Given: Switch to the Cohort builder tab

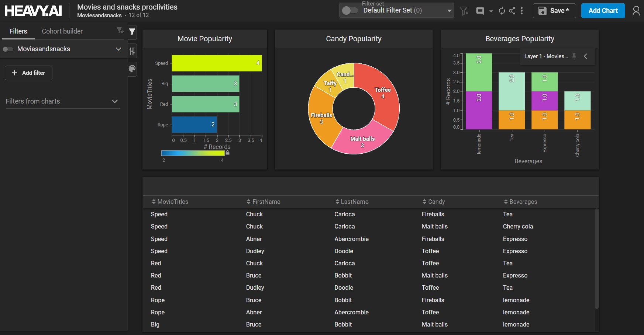Looking at the screenshot, I should tap(62, 31).
